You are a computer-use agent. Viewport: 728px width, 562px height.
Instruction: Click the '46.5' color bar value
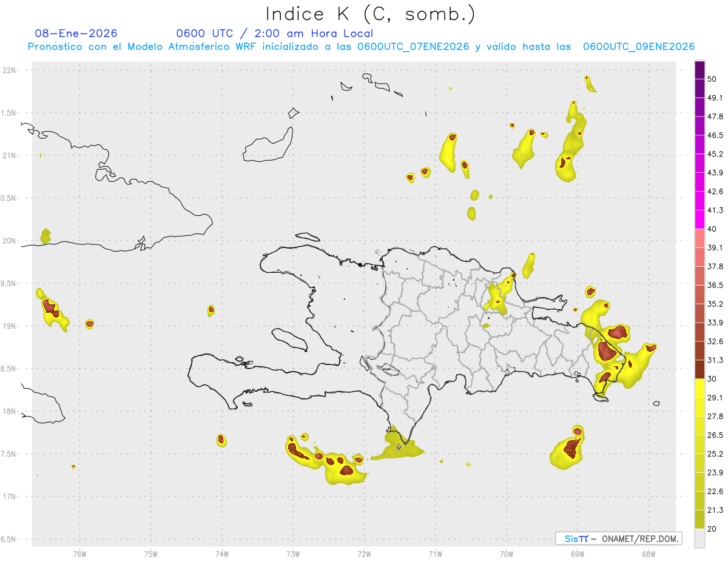[715, 135]
